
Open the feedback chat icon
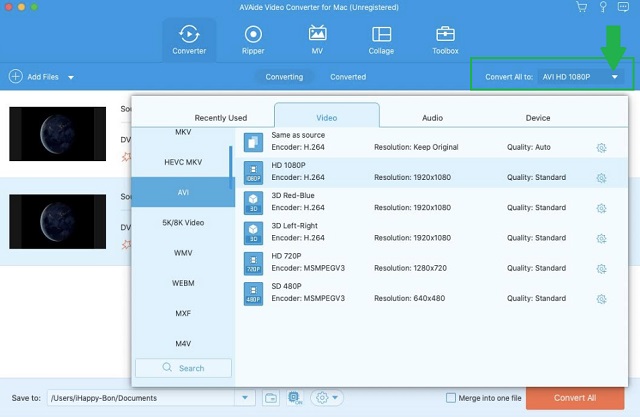pyautogui.click(x=623, y=7)
